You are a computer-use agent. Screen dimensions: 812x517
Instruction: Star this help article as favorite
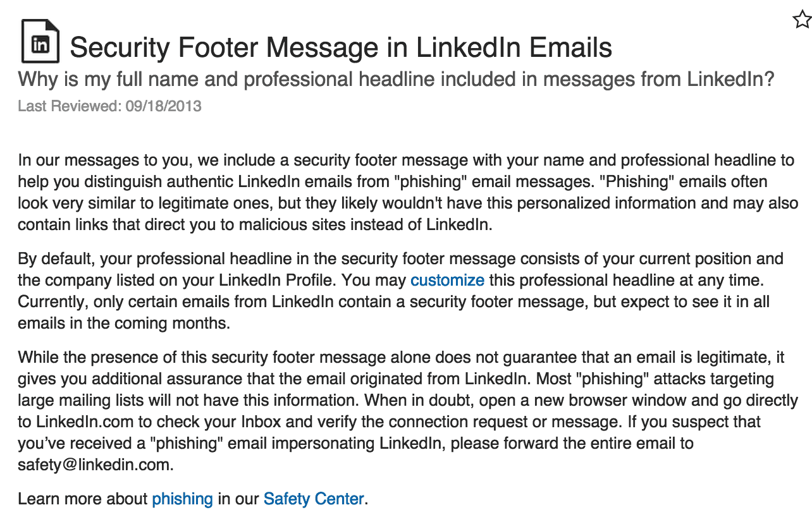coord(802,20)
